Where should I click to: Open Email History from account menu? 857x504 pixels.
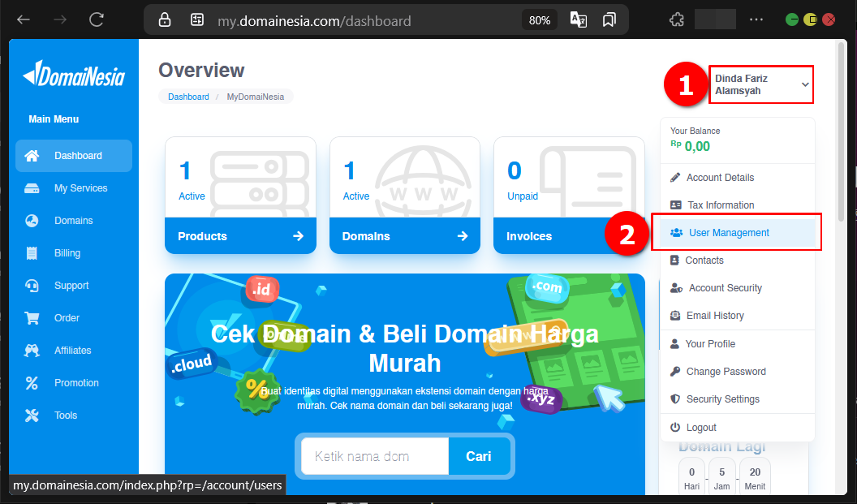coord(738,316)
